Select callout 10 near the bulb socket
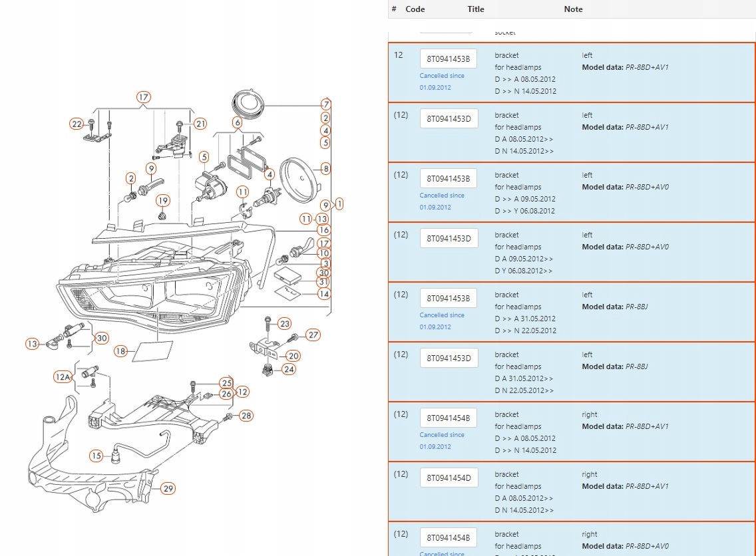The image size is (756, 556). (324, 253)
